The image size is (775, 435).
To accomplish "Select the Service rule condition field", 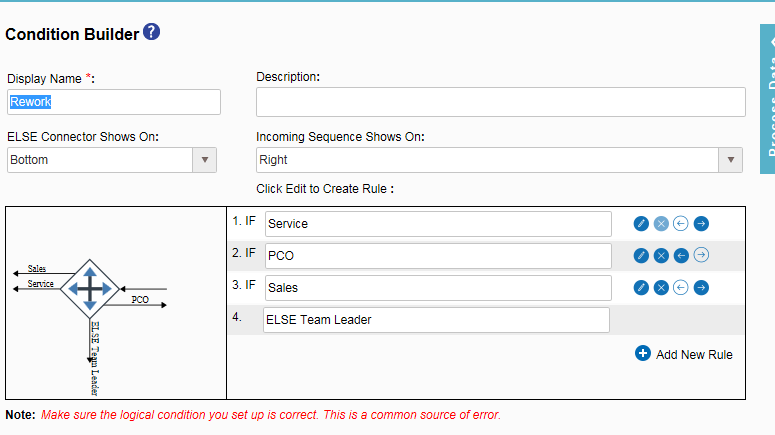I will tap(438, 224).
